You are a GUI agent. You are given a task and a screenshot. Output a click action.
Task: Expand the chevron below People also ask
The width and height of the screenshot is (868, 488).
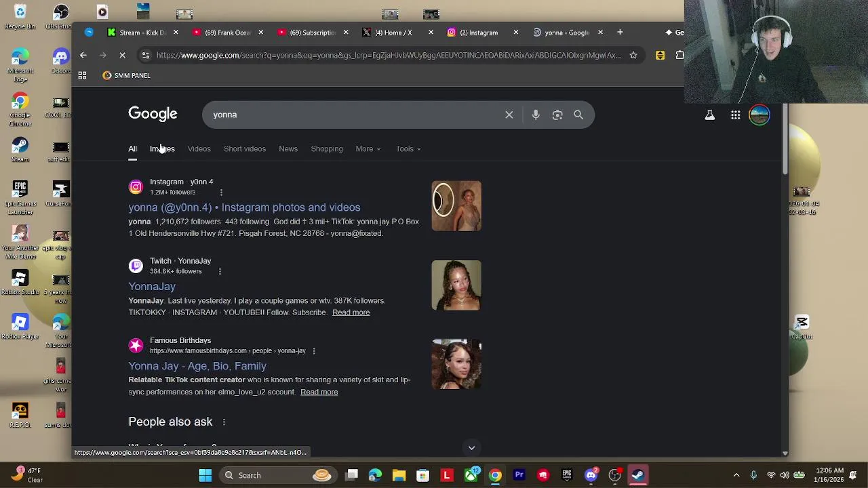[471, 447]
